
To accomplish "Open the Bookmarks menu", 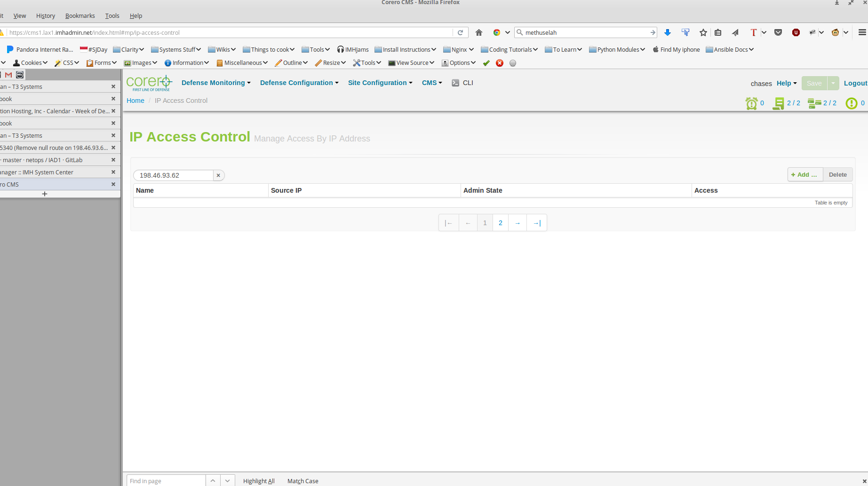I will point(80,16).
